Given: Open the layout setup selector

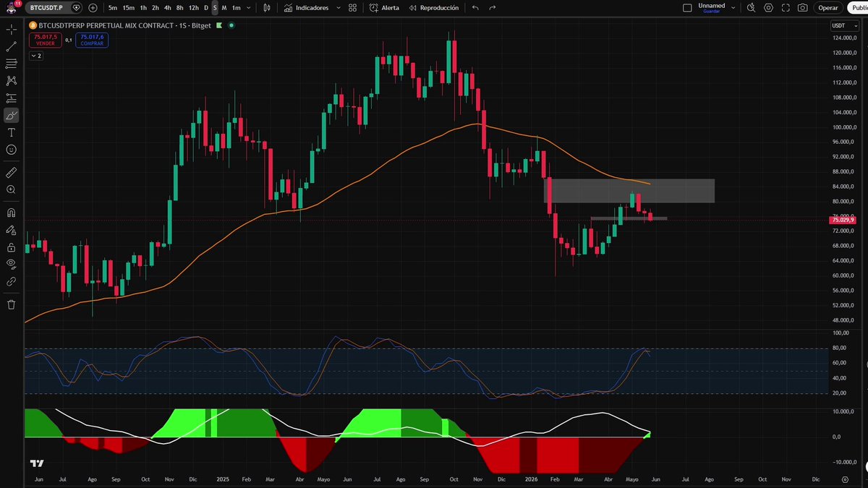Looking at the screenshot, I should 687,8.
